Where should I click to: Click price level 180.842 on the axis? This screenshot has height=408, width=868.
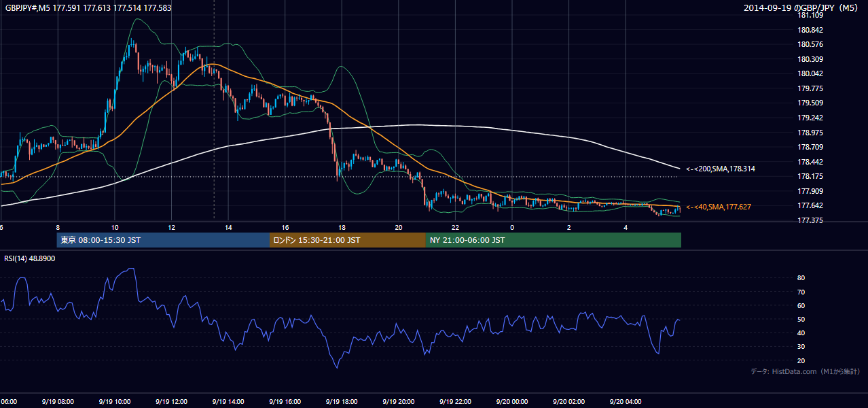(x=810, y=30)
